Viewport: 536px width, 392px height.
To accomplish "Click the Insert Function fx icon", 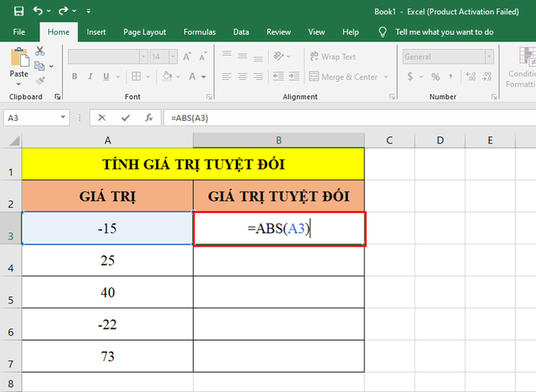I will tap(149, 118).
